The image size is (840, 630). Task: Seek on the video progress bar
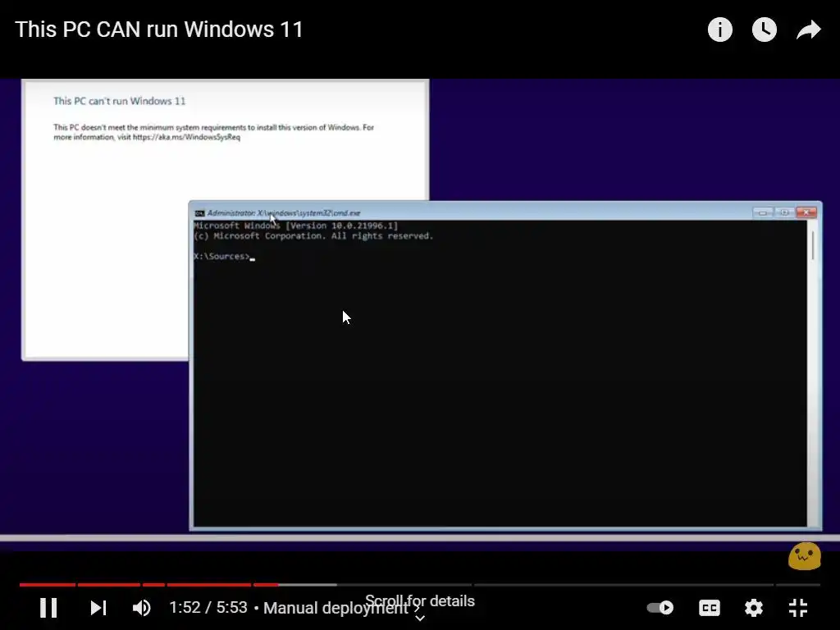420,584
